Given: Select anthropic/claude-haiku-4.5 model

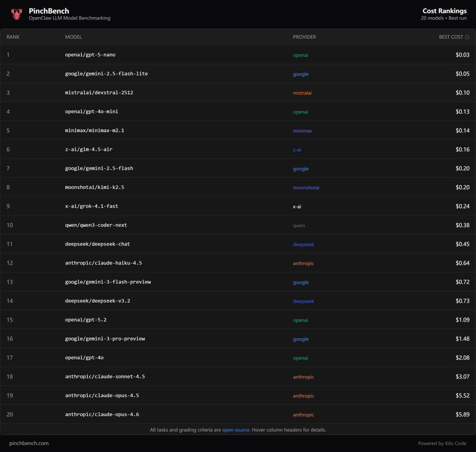Looking at the screenshot, I should tap(103, 263).
